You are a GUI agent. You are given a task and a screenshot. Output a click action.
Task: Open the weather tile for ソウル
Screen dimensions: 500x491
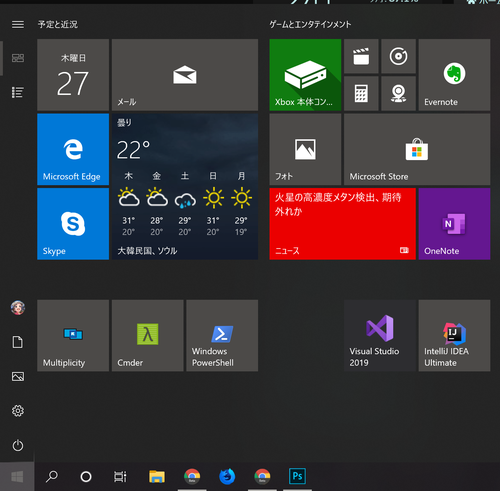[185, 186]
